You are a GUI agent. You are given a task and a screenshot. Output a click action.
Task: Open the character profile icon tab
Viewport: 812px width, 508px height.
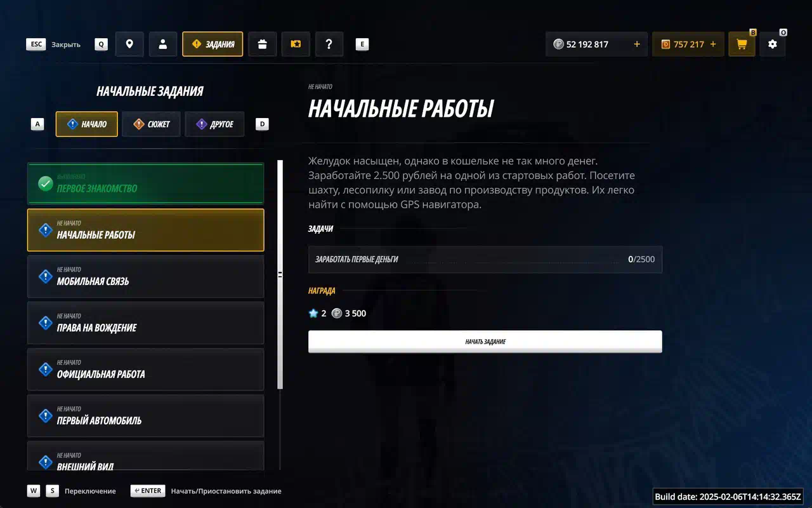pyautogui.click(x=163, y=44)
